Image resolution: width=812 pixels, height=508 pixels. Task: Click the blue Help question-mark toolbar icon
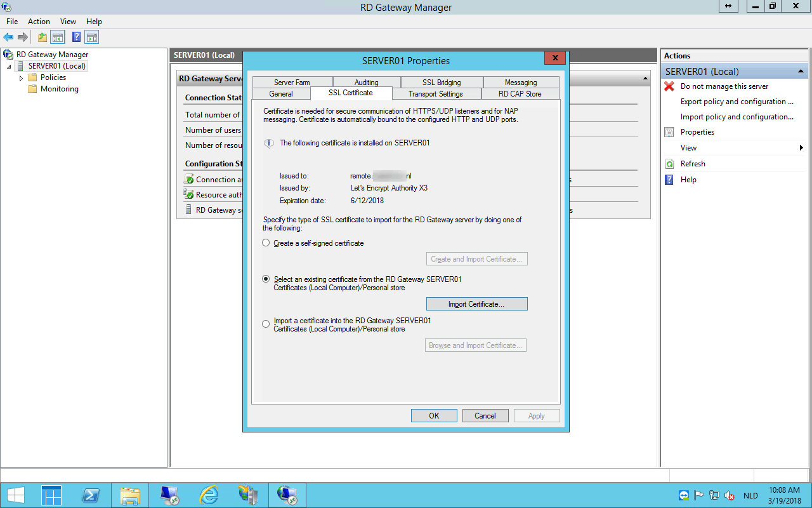76,37
